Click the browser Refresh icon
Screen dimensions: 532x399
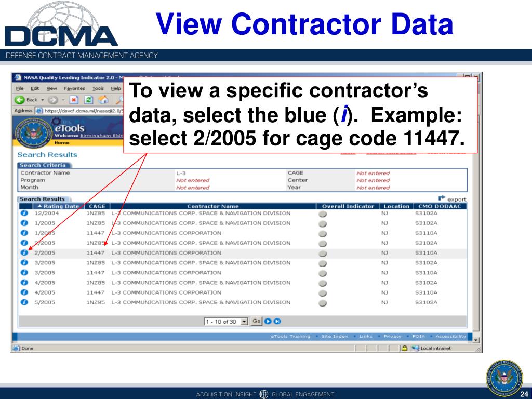coord(88,100)
